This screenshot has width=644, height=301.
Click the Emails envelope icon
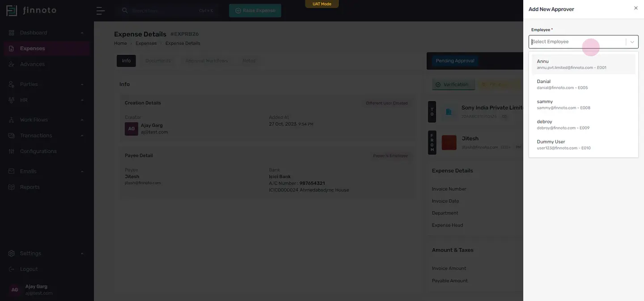tap(12, 171)
